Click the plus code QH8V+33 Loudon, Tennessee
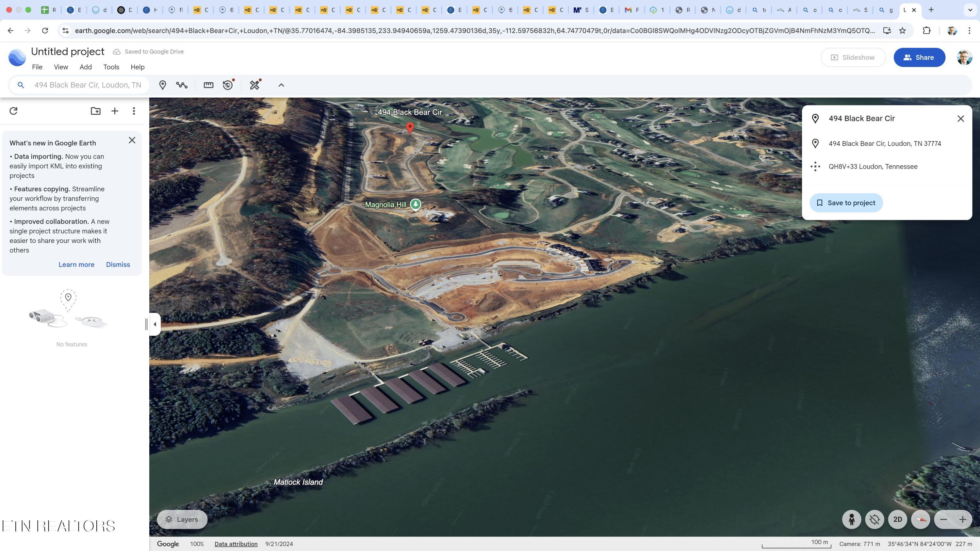980x551 pixels. coord(873,167)
